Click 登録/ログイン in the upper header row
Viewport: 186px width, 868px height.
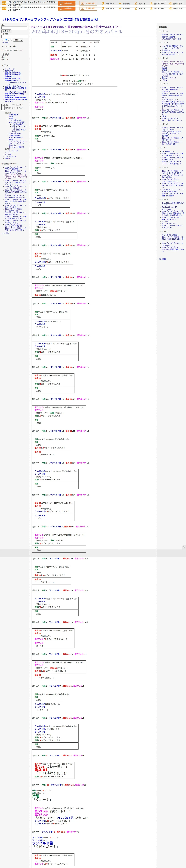pyautogui.click(x=177, y=4)
